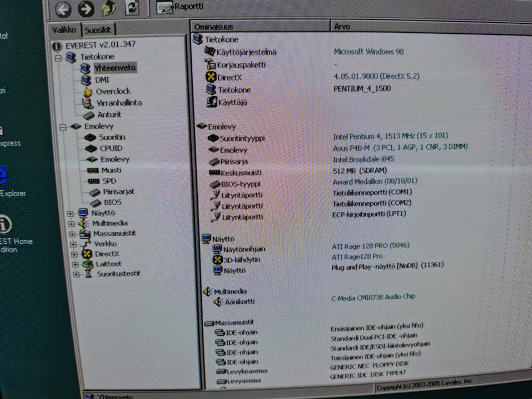532x399 pixels.
Task: Collapse the Tietokone tree branch
Action: click(x=58, y=58)
